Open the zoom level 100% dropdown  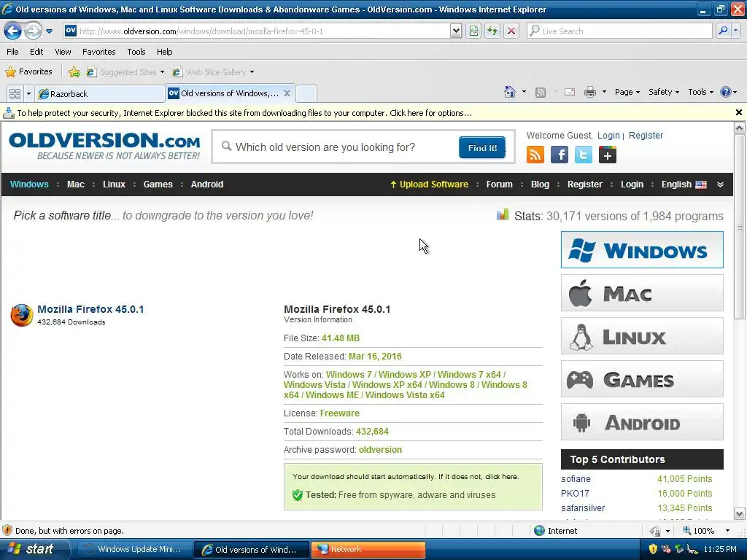(727, 531)
